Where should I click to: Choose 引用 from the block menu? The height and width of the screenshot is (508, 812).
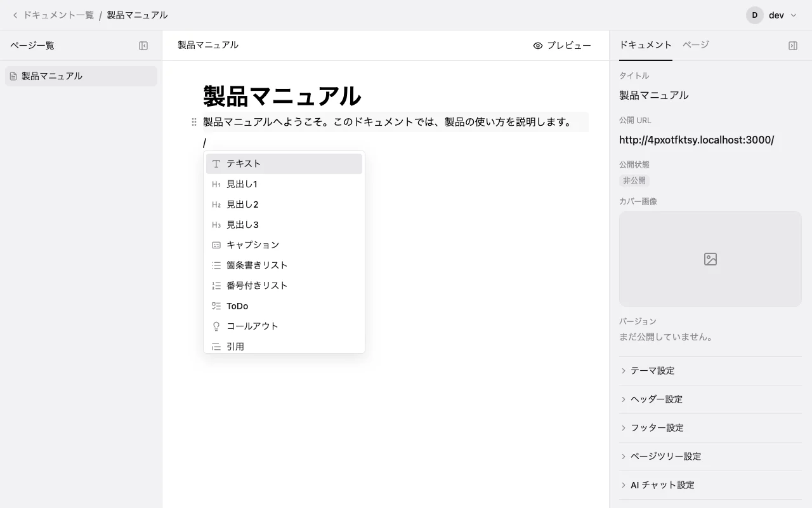tap(284, 345)
